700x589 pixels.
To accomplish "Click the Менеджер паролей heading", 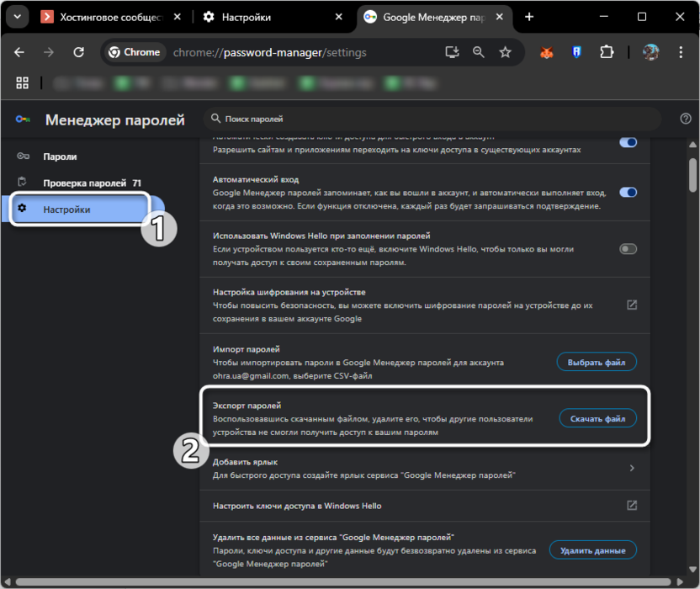I will 115,120.
